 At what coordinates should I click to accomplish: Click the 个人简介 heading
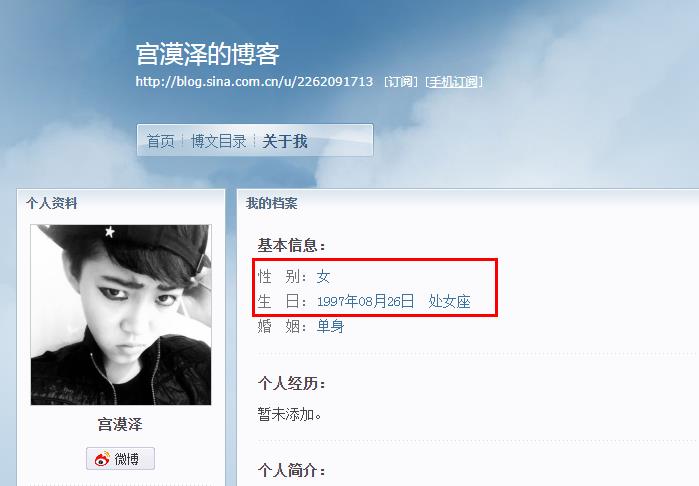coord(291,470)
